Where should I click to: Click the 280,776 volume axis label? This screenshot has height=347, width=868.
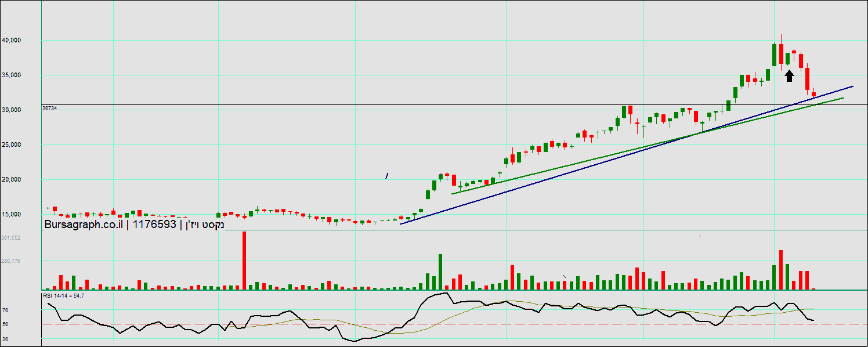(11, 261)
